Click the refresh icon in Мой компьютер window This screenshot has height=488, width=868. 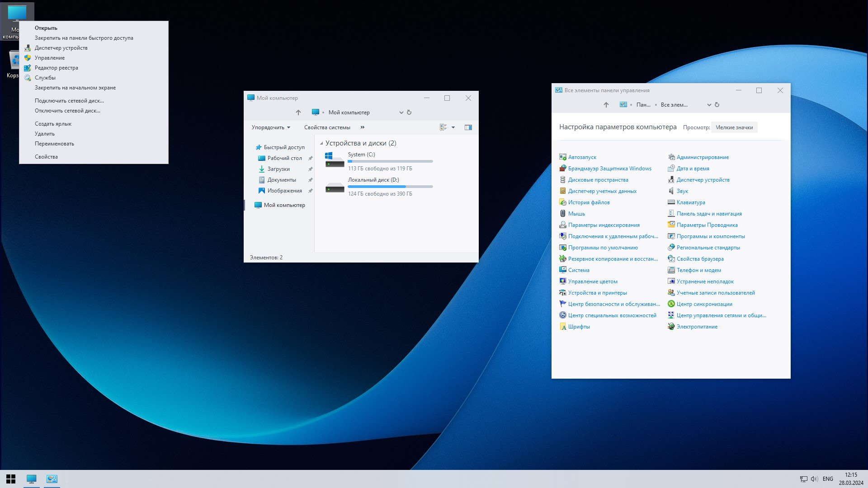coord(409,113)
